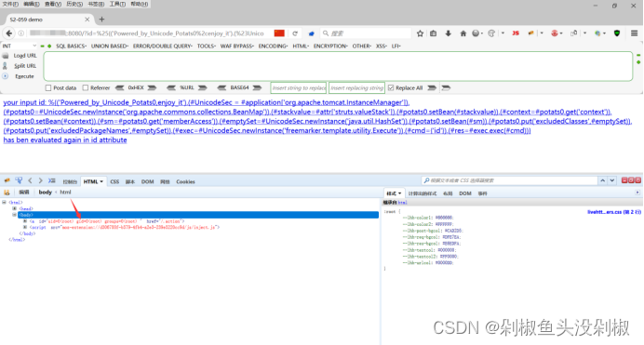Open the INT type dropdown

click(x=20, y=46)
